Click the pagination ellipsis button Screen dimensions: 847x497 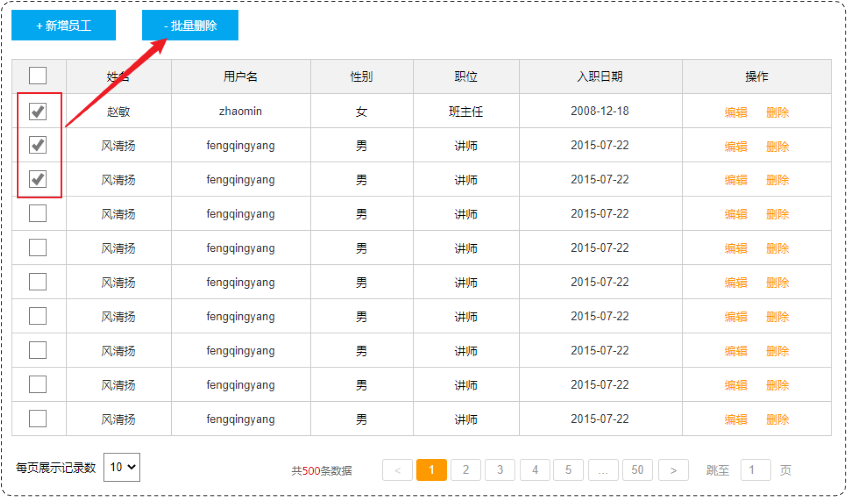click(603, 470)
